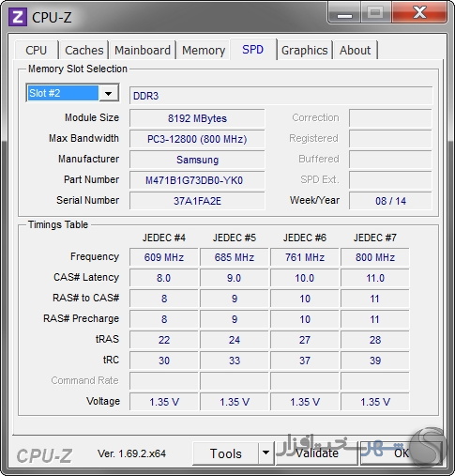Open the Caches tab

point(83,50)
